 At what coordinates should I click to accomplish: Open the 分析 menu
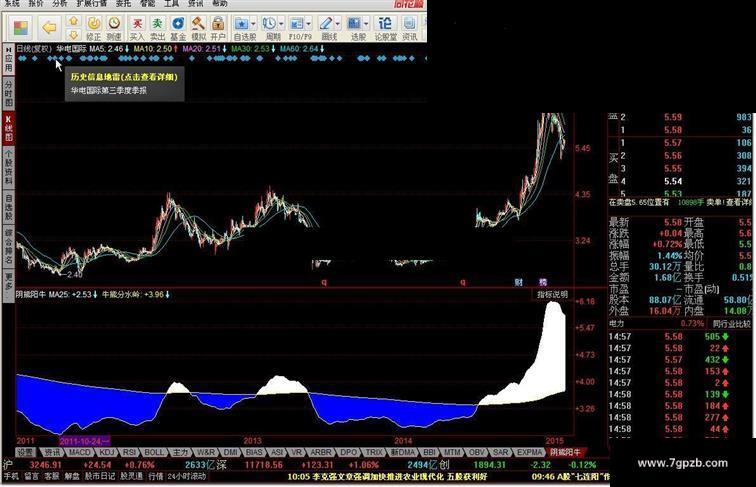(60, 3)
